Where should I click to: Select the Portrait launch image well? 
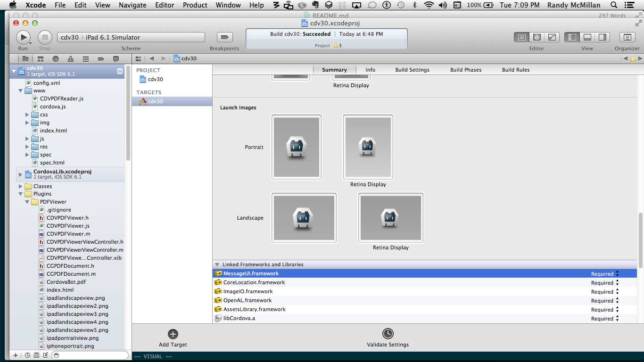[297, 147]
